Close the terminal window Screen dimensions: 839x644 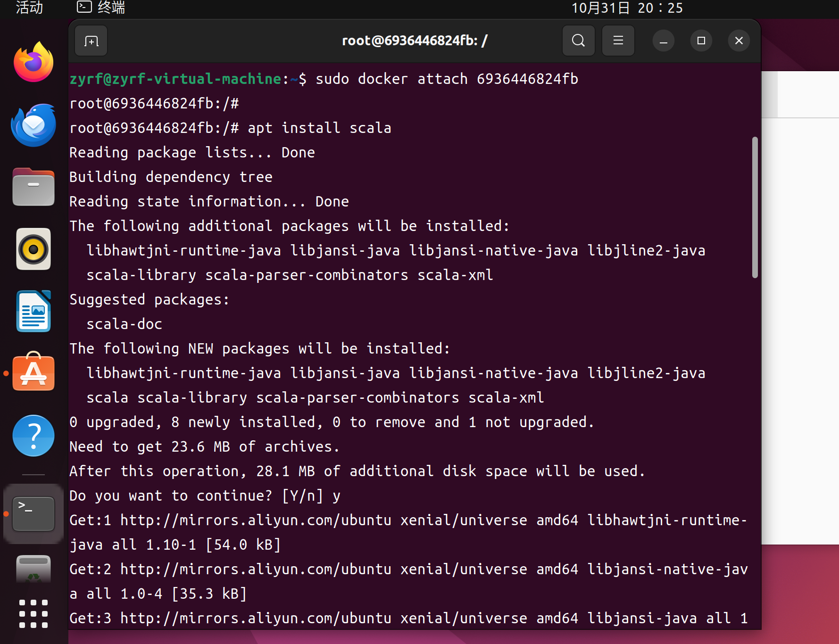(x=739, y=41)
